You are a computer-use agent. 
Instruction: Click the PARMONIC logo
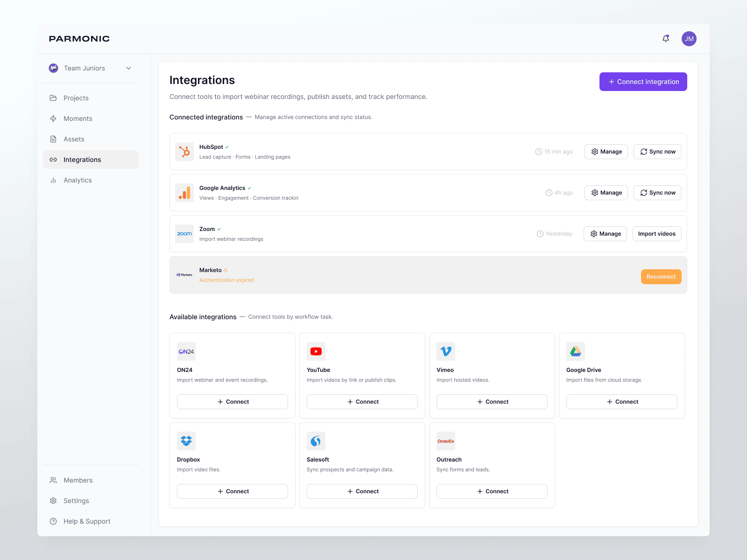[79, 39]
